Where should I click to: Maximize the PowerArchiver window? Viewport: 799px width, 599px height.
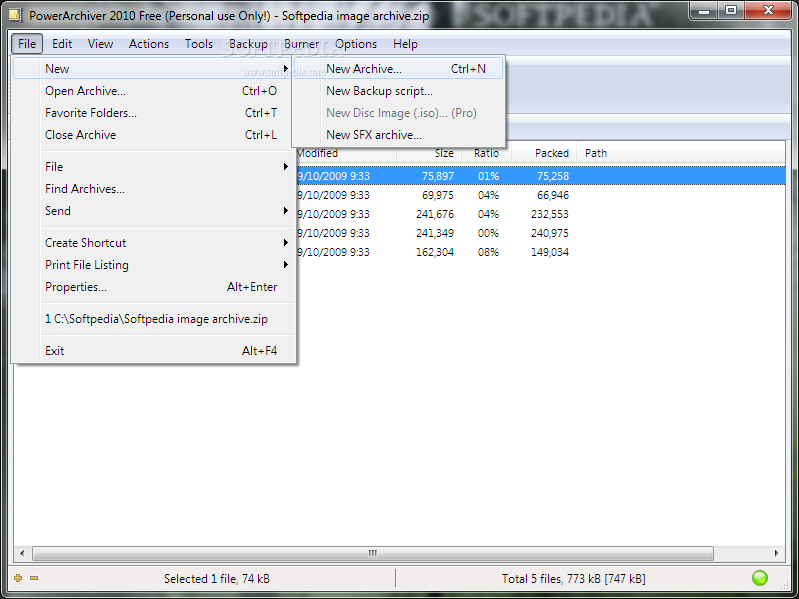click(731, 11)
